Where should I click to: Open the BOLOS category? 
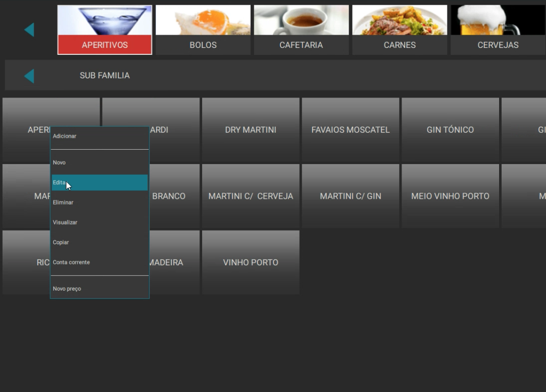pyautogui.click(x=203, y=30)
